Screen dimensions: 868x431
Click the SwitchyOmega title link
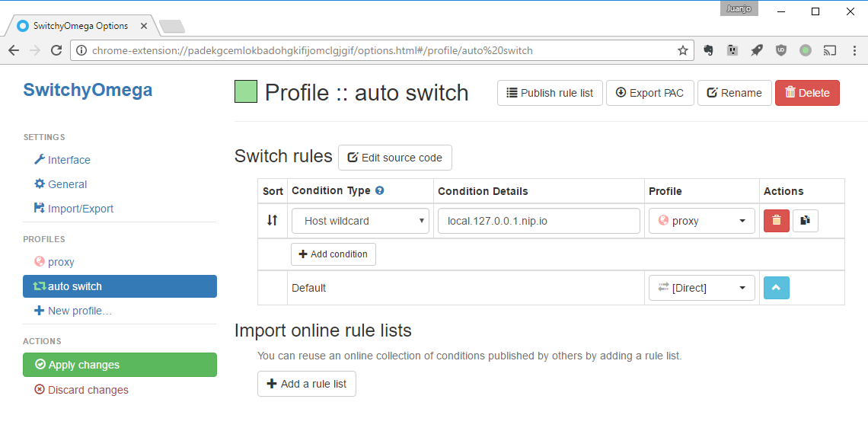pyautogui.click(x=88, y=90)
